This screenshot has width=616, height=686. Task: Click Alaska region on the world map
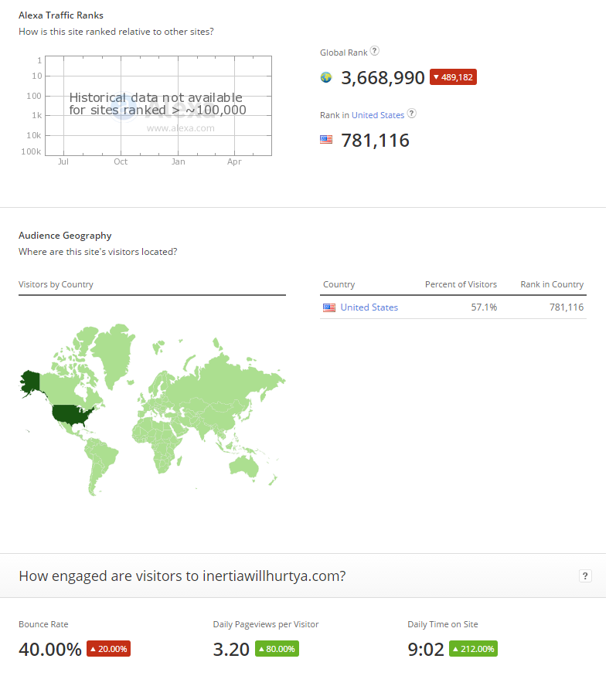tap(31, 382)
